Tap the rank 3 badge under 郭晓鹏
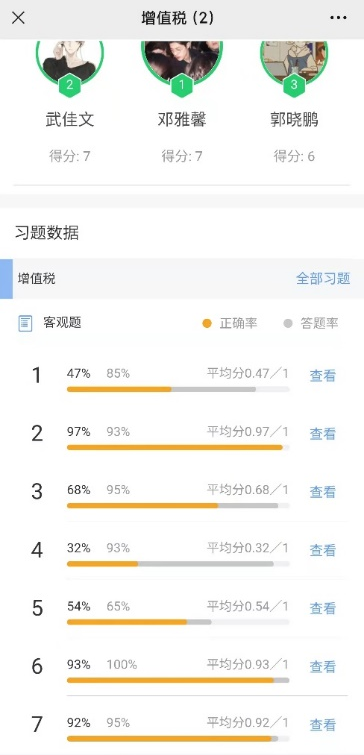This screenshot has height=755, width=364. click(x=294, y=86)
